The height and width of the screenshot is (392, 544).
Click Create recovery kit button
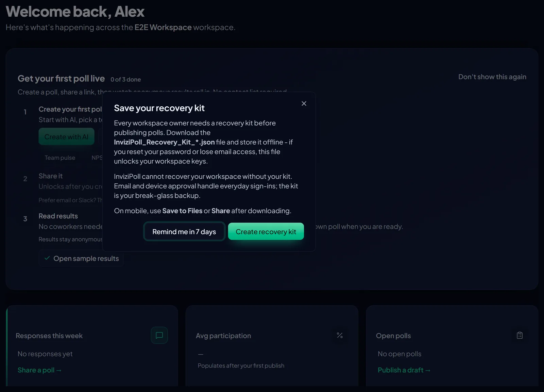click(x=266, y=232)
